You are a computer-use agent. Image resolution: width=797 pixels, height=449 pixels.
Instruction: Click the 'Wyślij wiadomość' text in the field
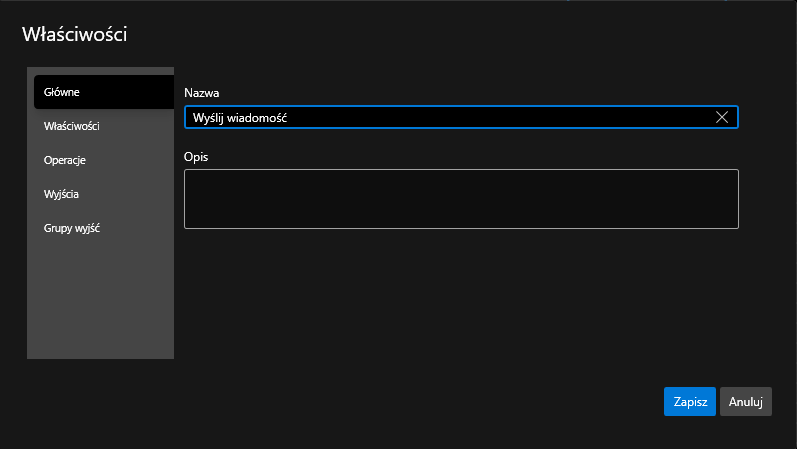click(x=240, y=118)
